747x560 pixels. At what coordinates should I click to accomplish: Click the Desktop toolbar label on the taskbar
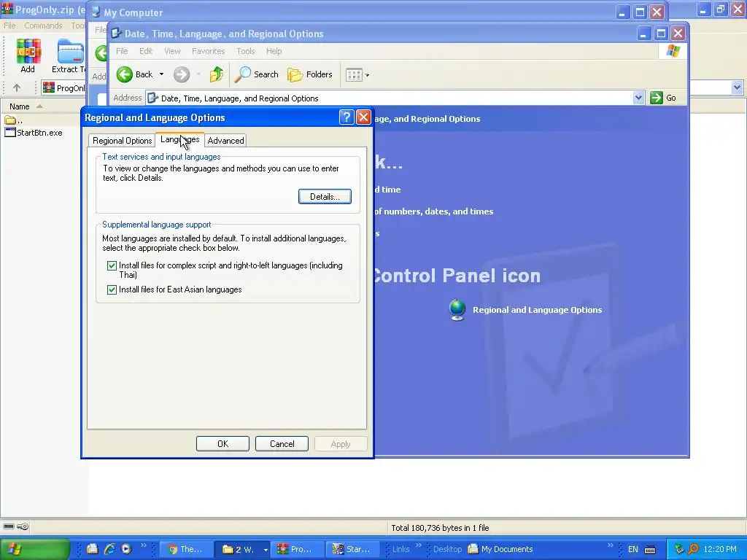447,549
